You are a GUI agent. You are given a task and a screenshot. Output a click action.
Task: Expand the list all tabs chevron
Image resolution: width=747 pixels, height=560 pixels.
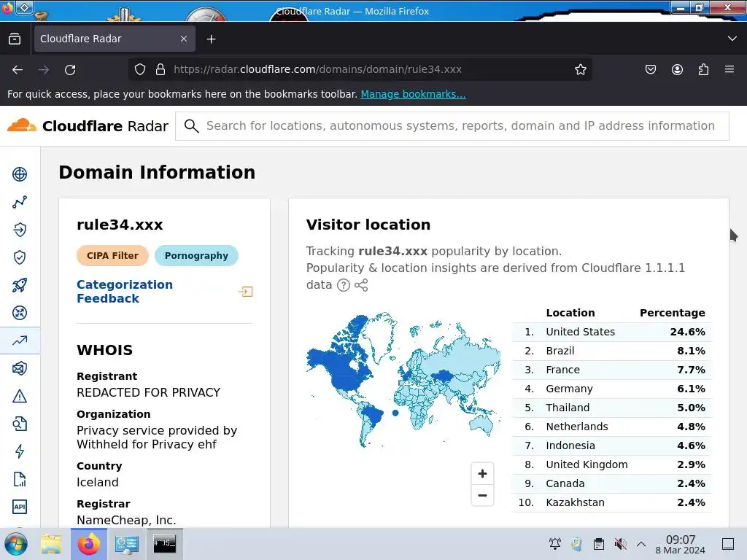tap(732, 39)
